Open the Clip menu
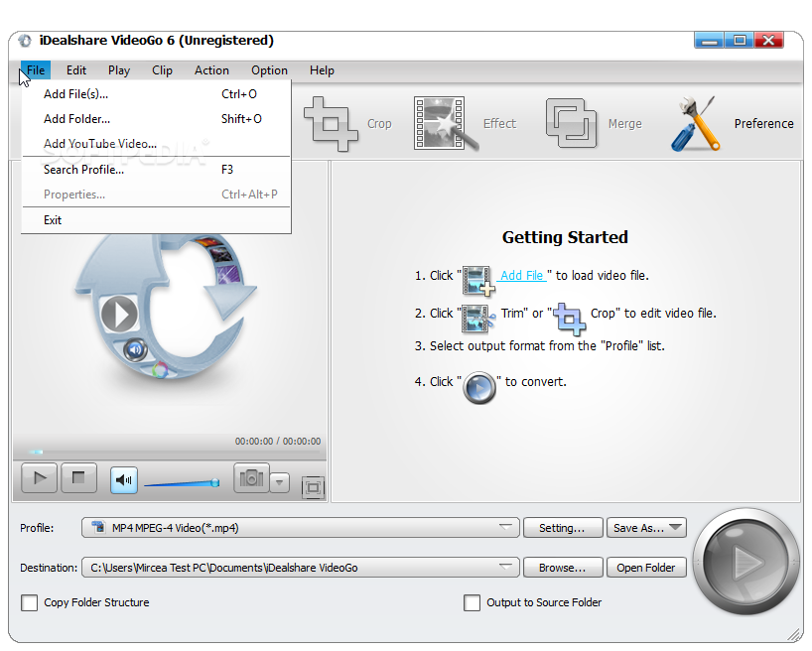 (162, 70)
